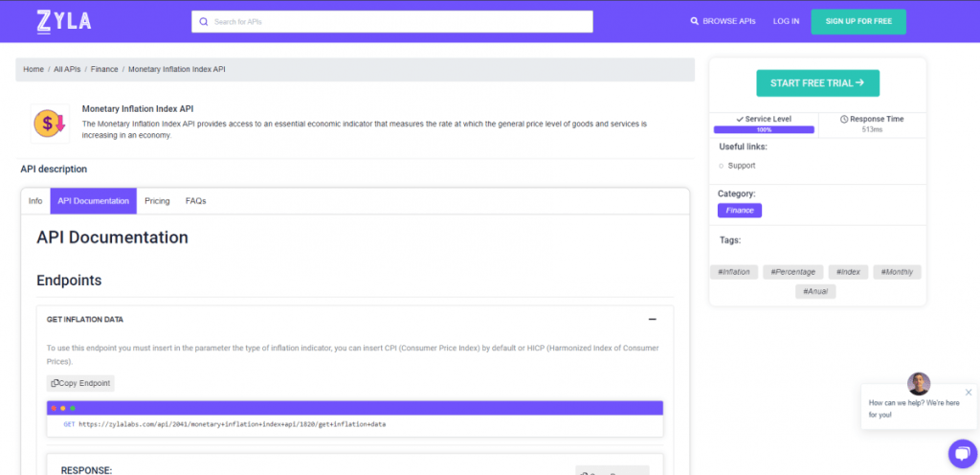Click the #Index tag
The width and height of the screenshot is (980, 475).
click(x=848, y=272)
